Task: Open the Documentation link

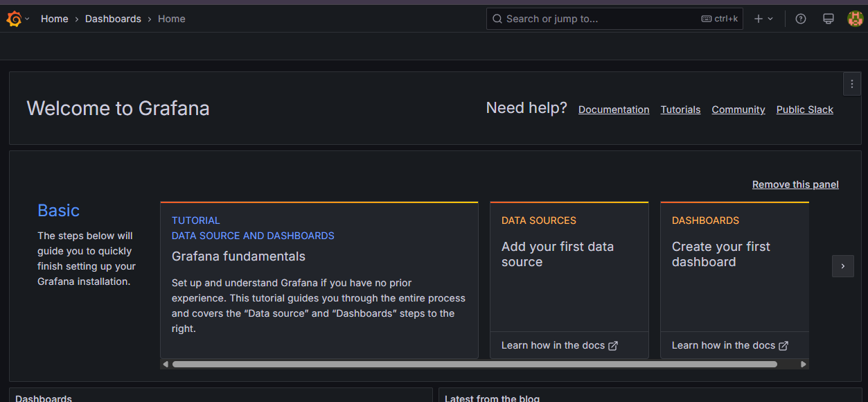Action: click(x=614, y=110)
